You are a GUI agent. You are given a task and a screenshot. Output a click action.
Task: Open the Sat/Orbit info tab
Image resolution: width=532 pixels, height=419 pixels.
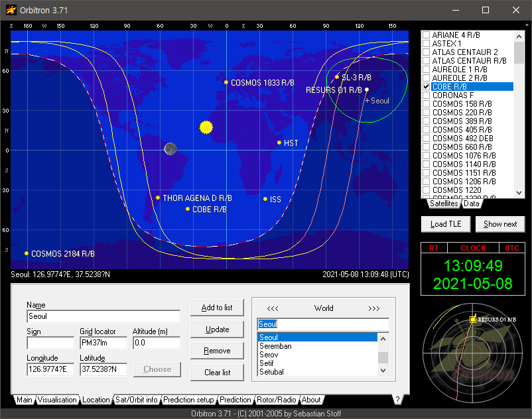pos(137,400)
